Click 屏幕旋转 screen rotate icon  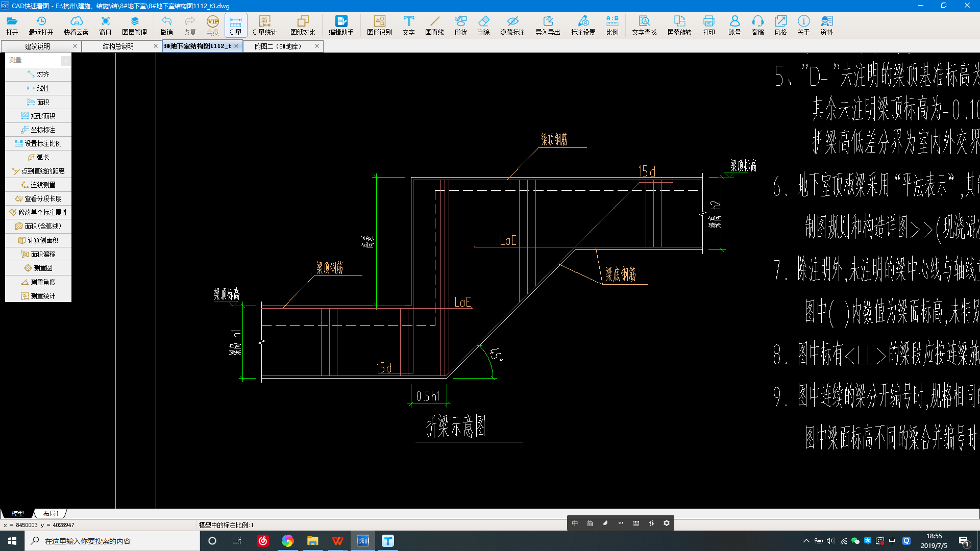tap(679, 26)
